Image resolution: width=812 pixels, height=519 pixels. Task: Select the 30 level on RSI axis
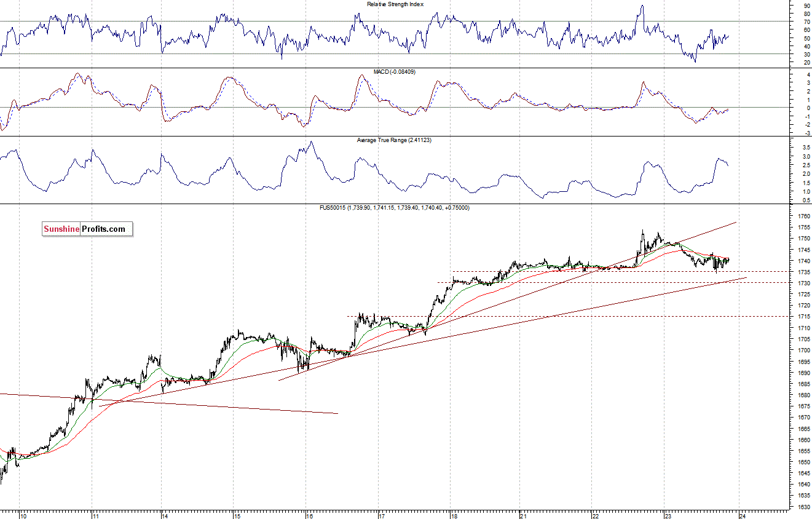pyautogui.click(x=806, y=54)
